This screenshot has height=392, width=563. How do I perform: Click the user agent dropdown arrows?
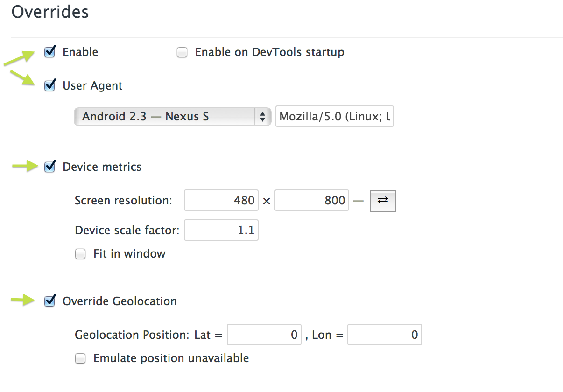pos(263,117)
